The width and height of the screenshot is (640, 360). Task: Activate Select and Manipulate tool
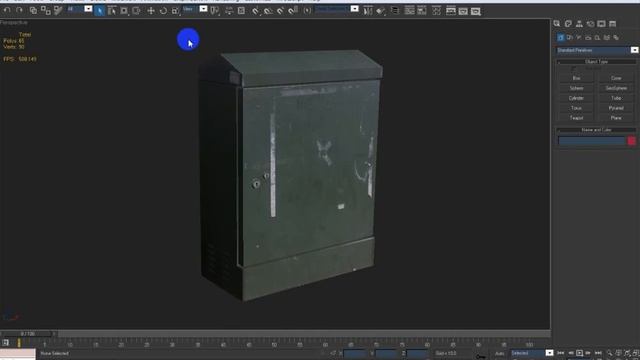click(x=229, y=11)
